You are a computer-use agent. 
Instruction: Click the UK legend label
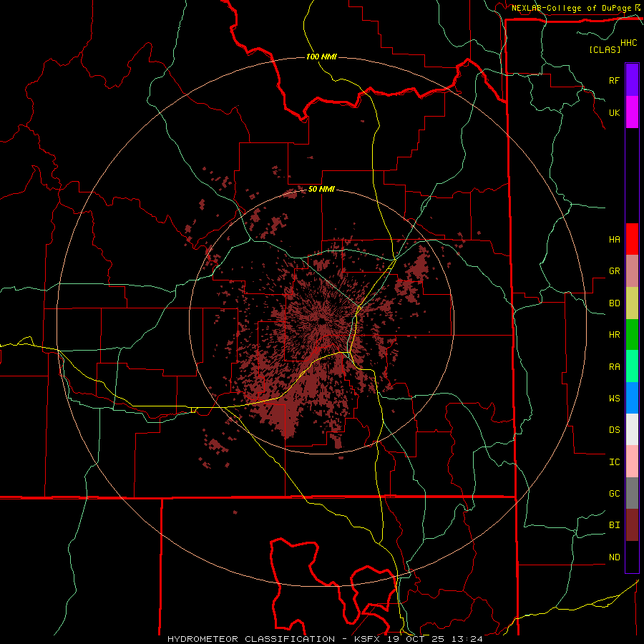pyautogui.click(x=614, y=112)
